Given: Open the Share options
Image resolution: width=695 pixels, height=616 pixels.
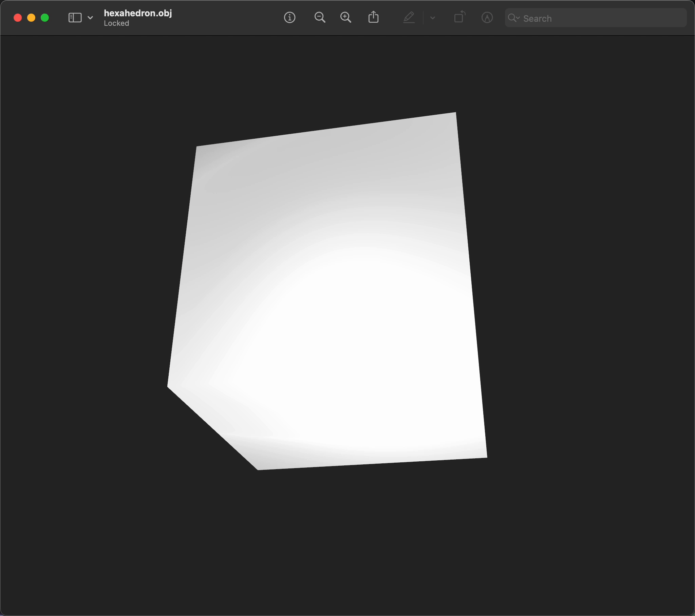Looking at the screenshot, I should point(373,17).
